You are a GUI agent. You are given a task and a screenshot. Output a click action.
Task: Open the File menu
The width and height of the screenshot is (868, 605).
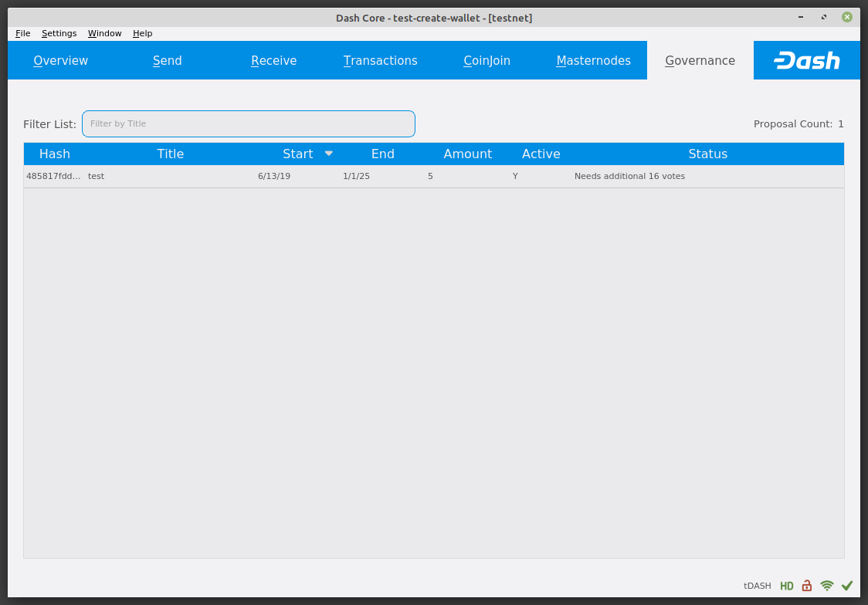22,33
